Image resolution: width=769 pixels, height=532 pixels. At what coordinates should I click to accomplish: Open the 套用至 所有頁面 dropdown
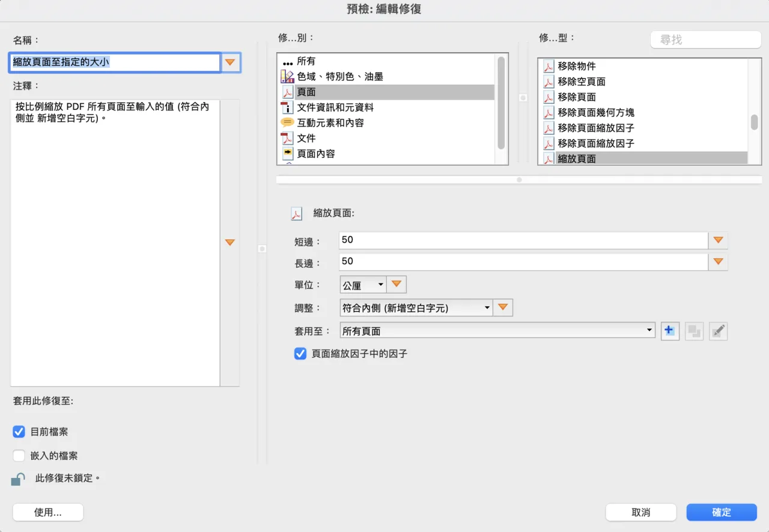point(497,331)
